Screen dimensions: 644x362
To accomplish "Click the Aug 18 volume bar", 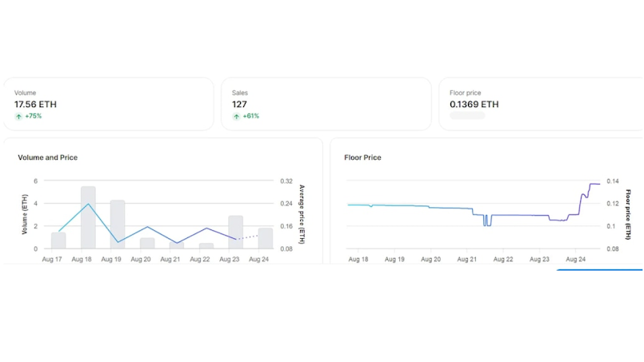I will pos(88,217).
